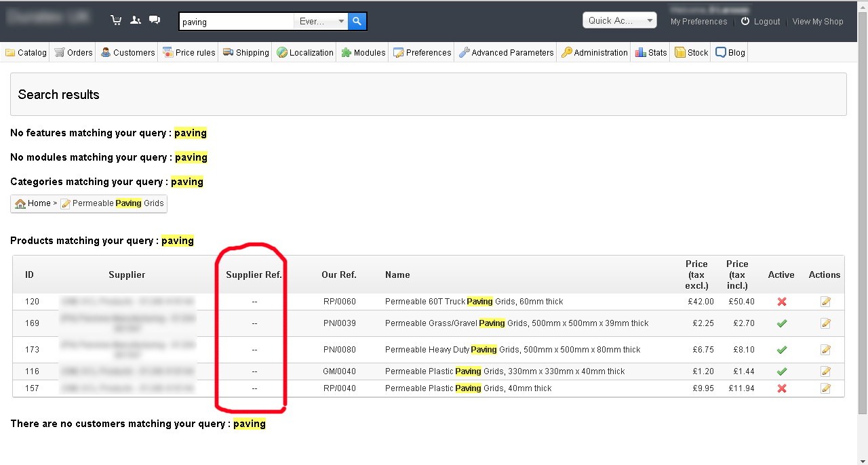Open the Customers menu
Image resolution: width=868 pixels, height=465 pixels.
coord(127,52)
